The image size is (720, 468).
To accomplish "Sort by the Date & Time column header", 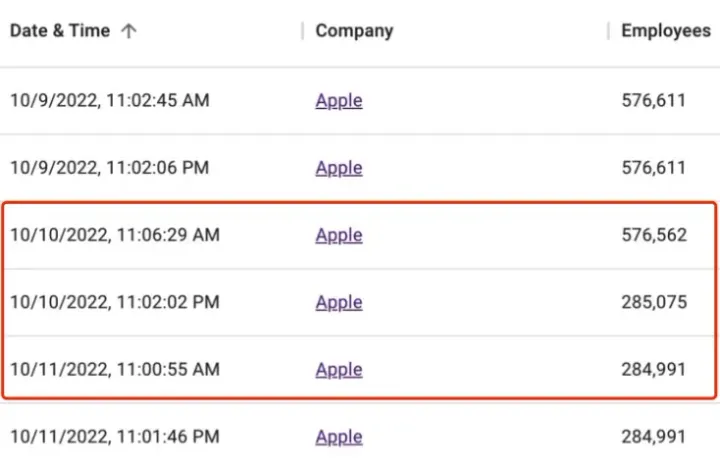I will [x=59, y=31].
